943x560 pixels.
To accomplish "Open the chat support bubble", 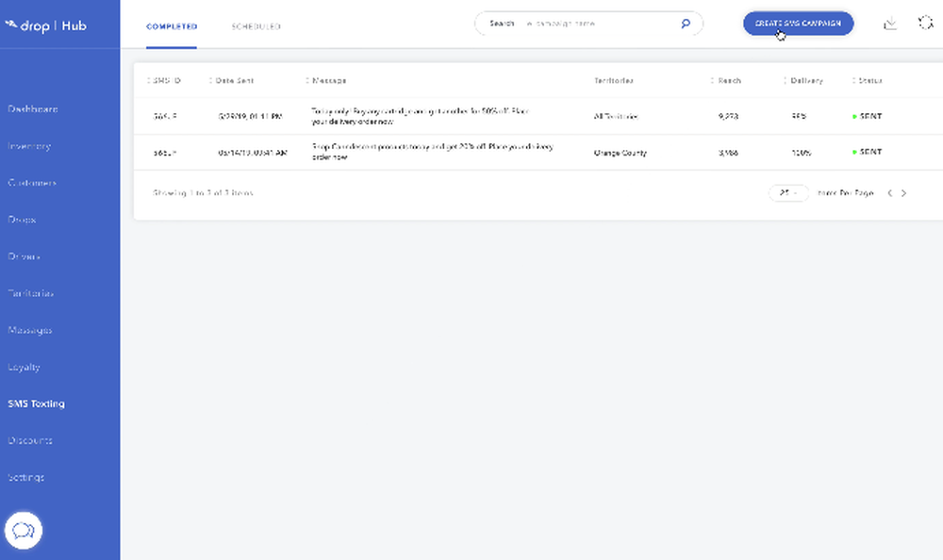I will (x=24, y=530).
